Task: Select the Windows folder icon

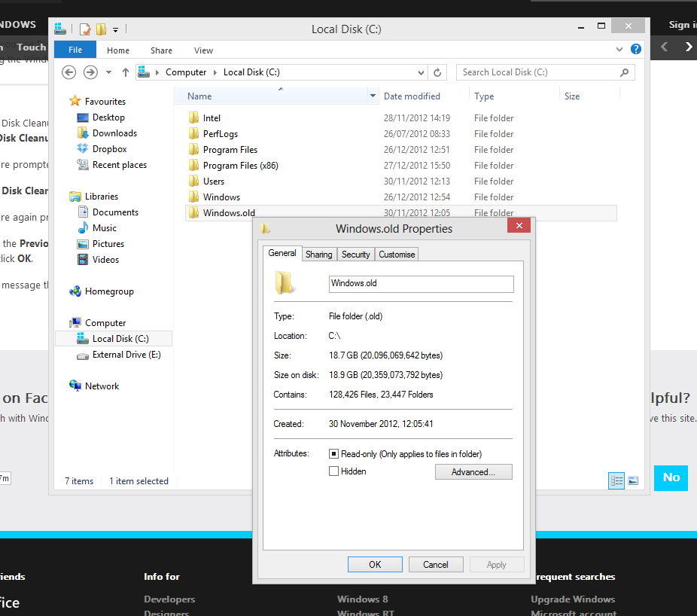Action: pyautogui.click(x=193, y=197)
